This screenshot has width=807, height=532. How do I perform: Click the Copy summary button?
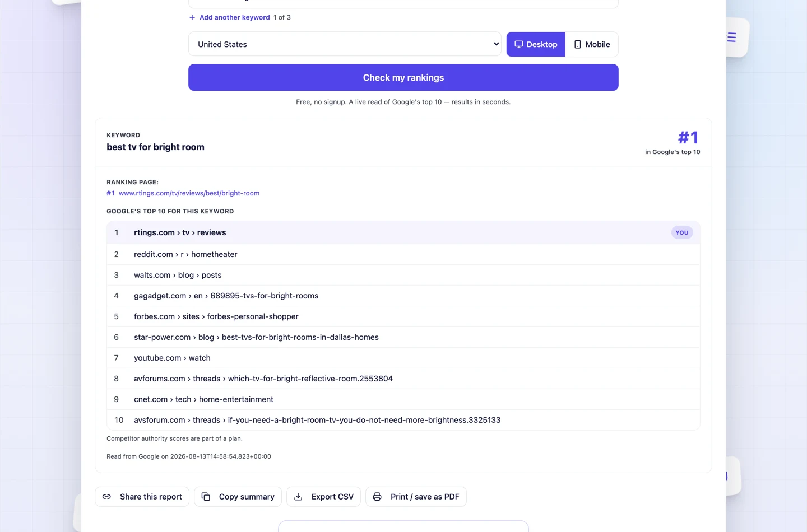click(x=238, y=497)
